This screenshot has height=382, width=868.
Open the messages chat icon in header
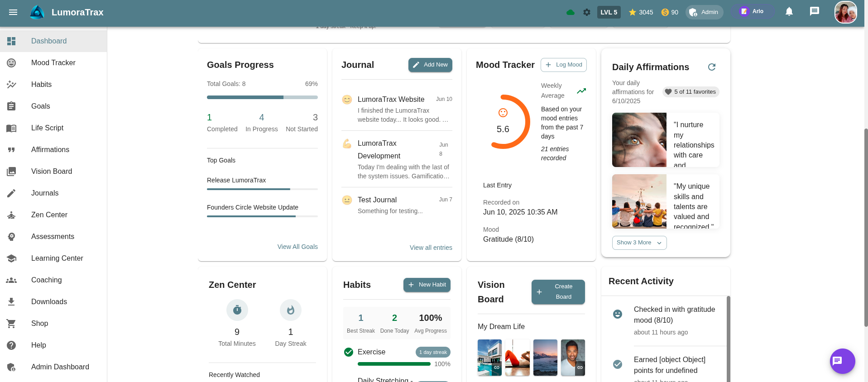[x=815, y=12]
